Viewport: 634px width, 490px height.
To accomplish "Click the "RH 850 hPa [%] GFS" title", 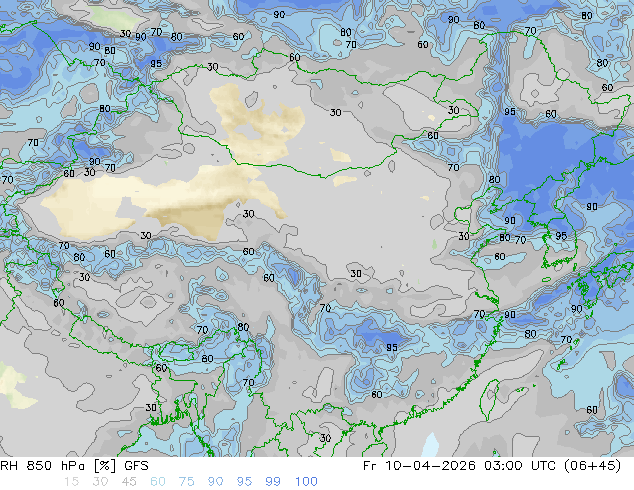I will [x=74, y=466].
